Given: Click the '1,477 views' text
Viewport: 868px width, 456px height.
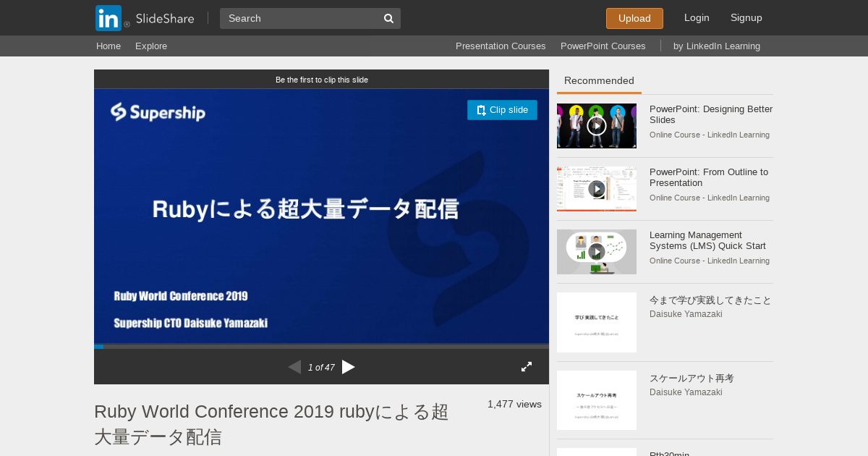Looking at the screenshot, I should (x=514, y=405).
